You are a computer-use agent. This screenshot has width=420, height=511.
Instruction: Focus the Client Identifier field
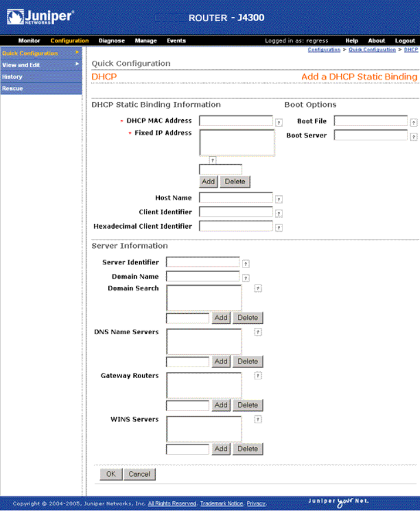coord(236,212)
